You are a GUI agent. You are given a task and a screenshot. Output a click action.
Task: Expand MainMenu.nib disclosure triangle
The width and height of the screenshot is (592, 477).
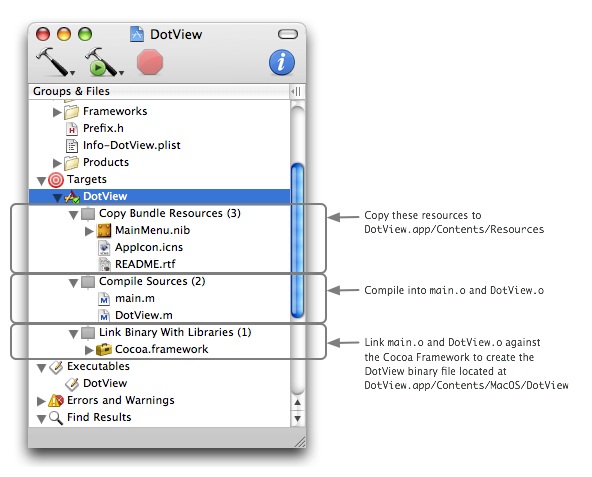point(89,231)
